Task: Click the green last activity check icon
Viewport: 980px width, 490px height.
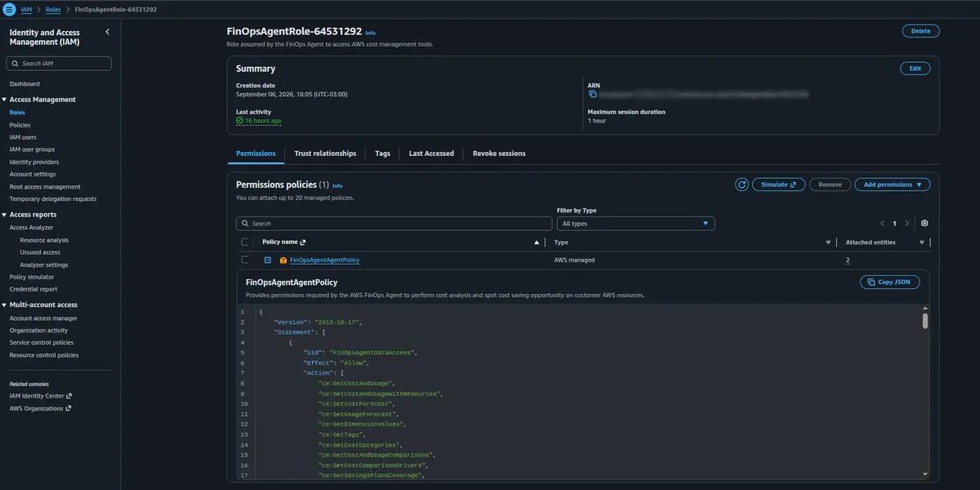Action: click(239, 121)
